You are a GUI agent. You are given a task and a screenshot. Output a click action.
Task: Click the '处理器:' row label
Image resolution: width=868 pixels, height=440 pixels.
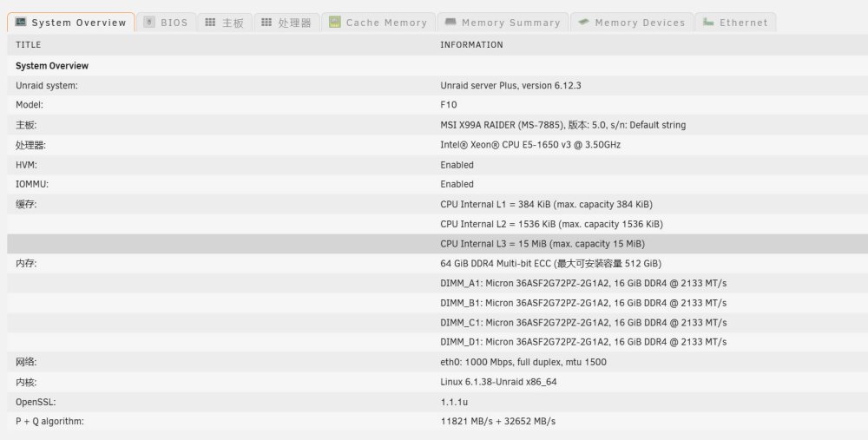pyautogui.click(x=30, y=145)
